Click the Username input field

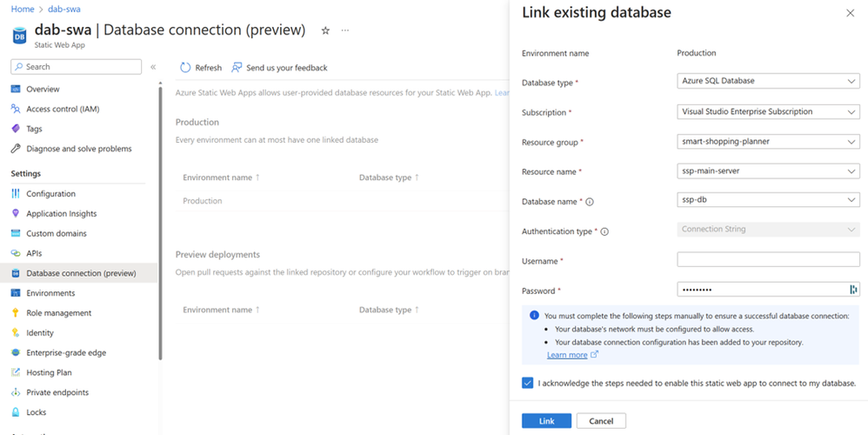(768, 260)
